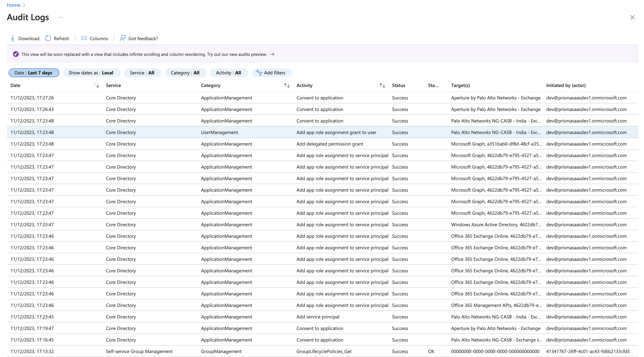This screenshot has height=357, width=644.
Task: Click the purple rocket preview icon
Action: (x=16, y=54)
